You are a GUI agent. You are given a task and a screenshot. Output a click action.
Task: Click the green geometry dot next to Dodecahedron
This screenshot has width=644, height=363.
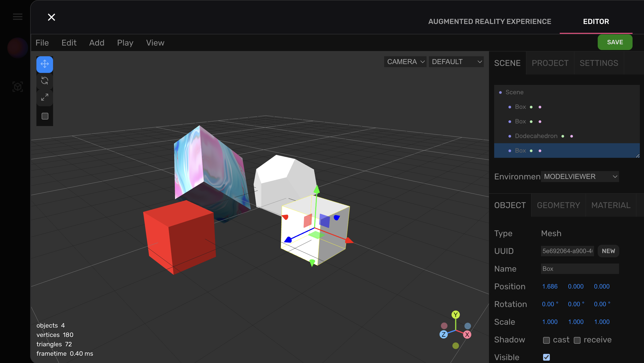563,136
